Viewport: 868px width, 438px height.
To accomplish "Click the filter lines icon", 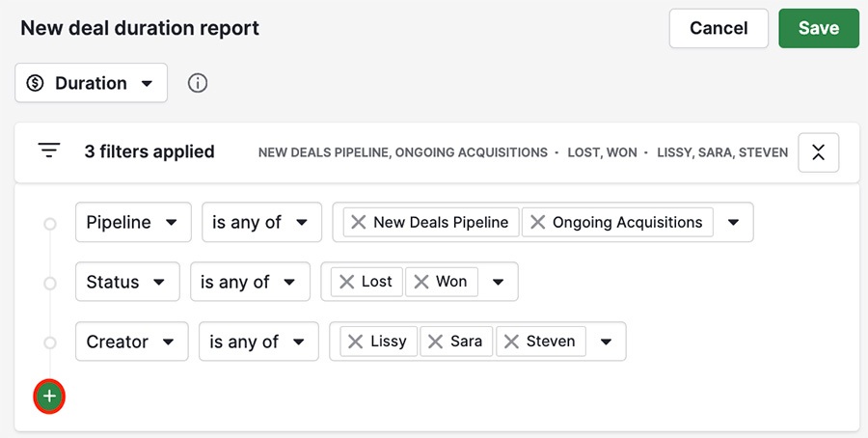I will pyautogui.click(x=49, y=151).
